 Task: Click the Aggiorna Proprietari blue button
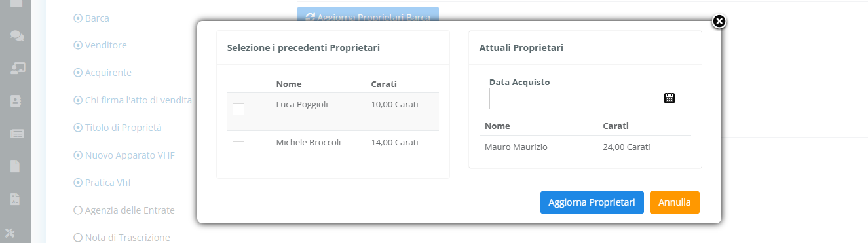coord(592,202)
